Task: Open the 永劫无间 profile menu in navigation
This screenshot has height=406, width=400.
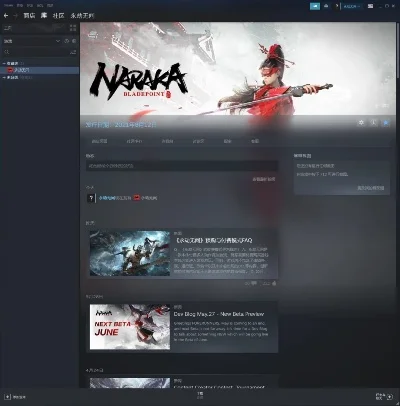Action: 82,16
